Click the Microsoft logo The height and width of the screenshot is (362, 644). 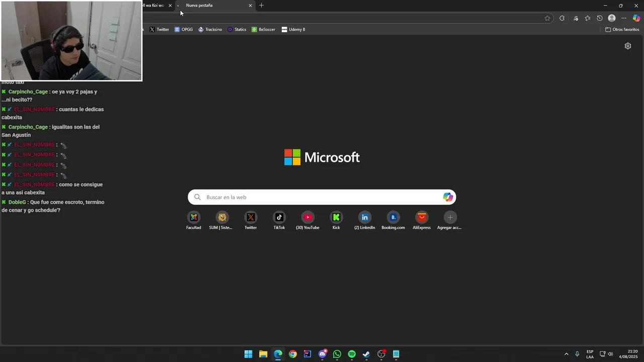[322, 157]
